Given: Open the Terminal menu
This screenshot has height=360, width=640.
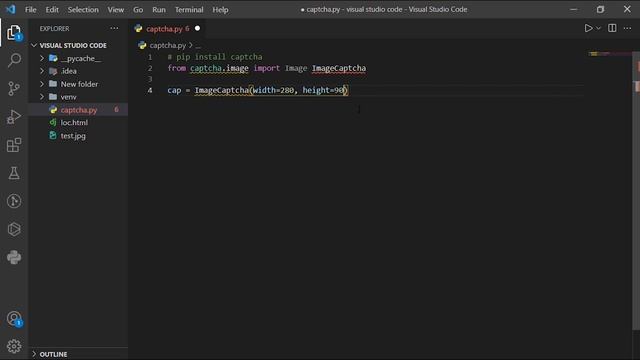Looking at the screenshot, I should tap(189, 9).
